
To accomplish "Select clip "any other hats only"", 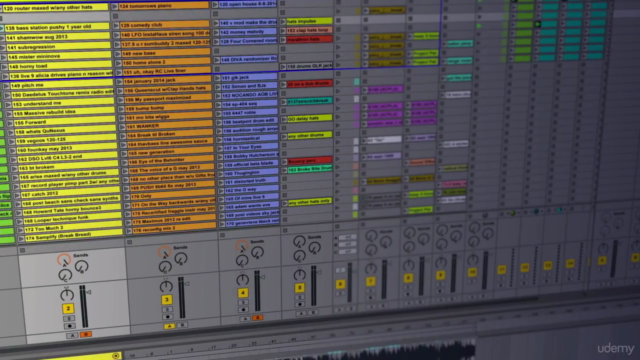I will [309, 201].
